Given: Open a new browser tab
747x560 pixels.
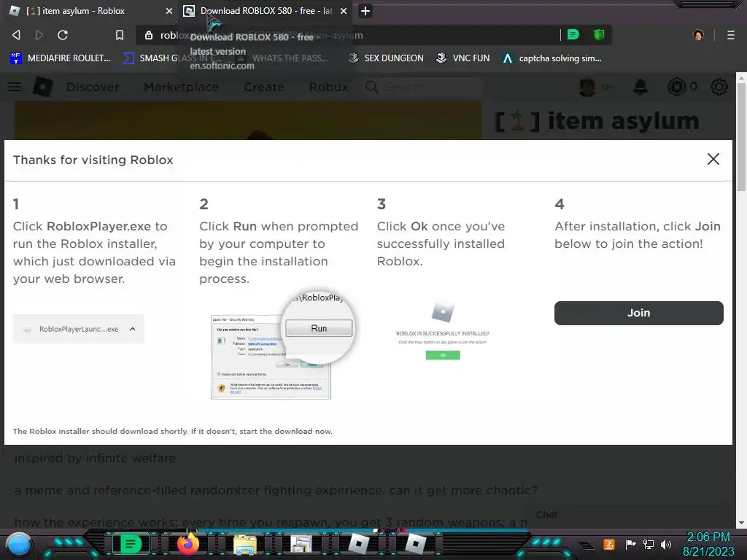Looking at the screenshot, I should pos(365,11).
